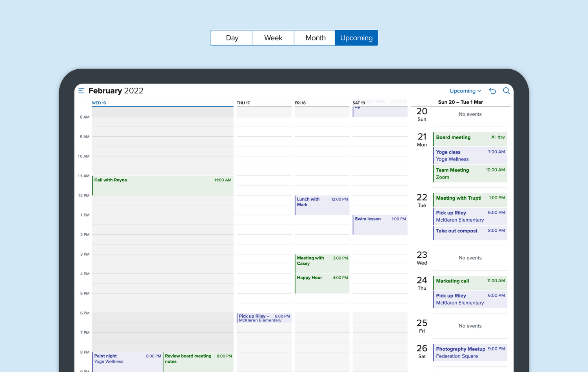Switch to the Day tab

(x=232, y=38)
